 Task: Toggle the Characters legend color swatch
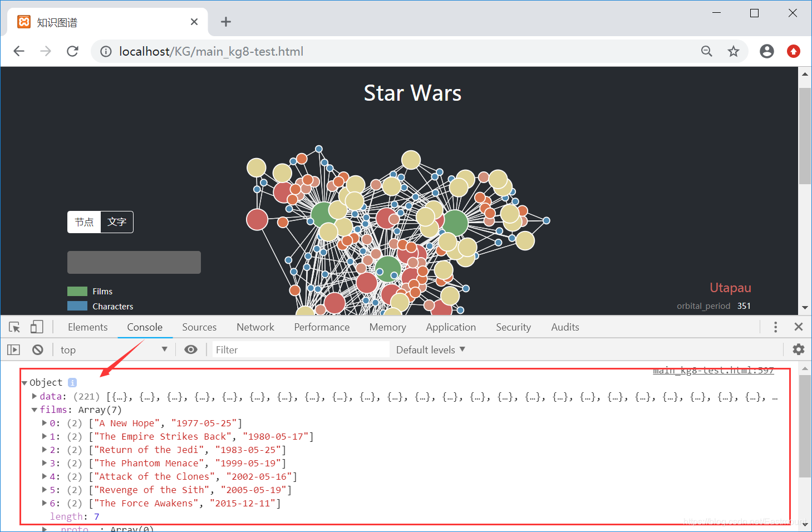pyautogui.click(x=77, y=306)
